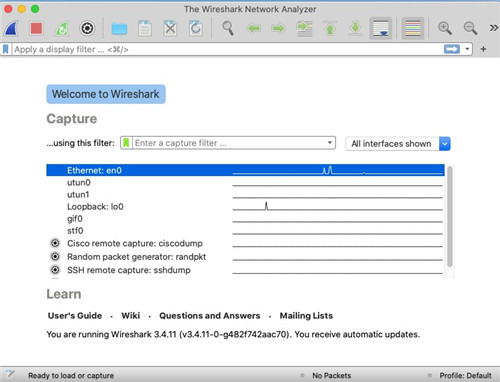Open display filter history dropdown arrow
The image size is (500, 382).
tap(467, 49)
